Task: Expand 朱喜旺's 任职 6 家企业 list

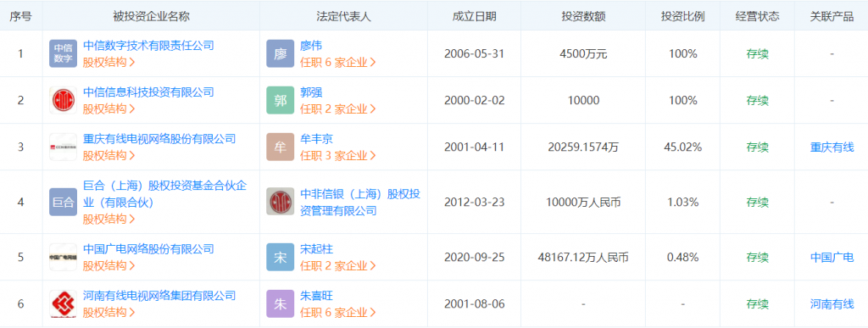Action: click(338, 312)
